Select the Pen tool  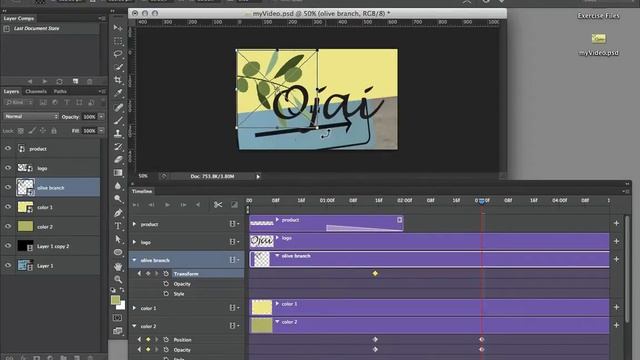point(118,213)
